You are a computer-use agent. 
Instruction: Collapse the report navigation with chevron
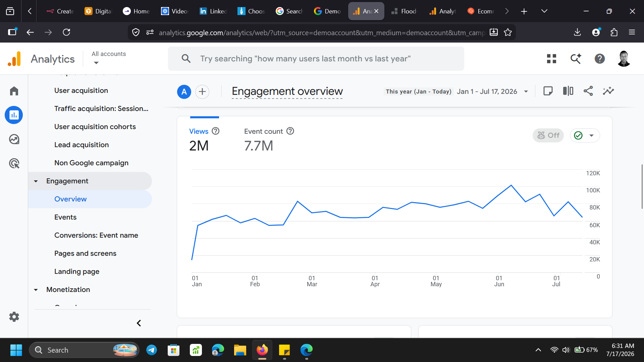[139, 323]
